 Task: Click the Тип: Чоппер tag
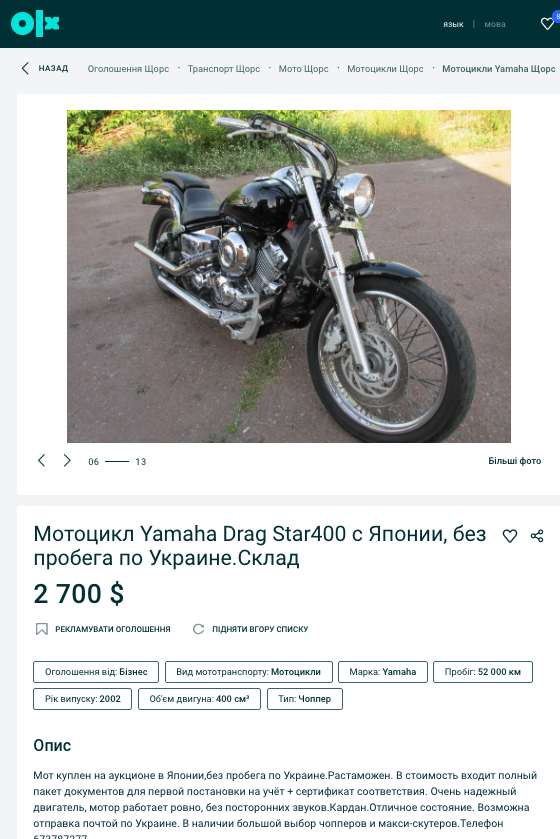coord(305,699)
